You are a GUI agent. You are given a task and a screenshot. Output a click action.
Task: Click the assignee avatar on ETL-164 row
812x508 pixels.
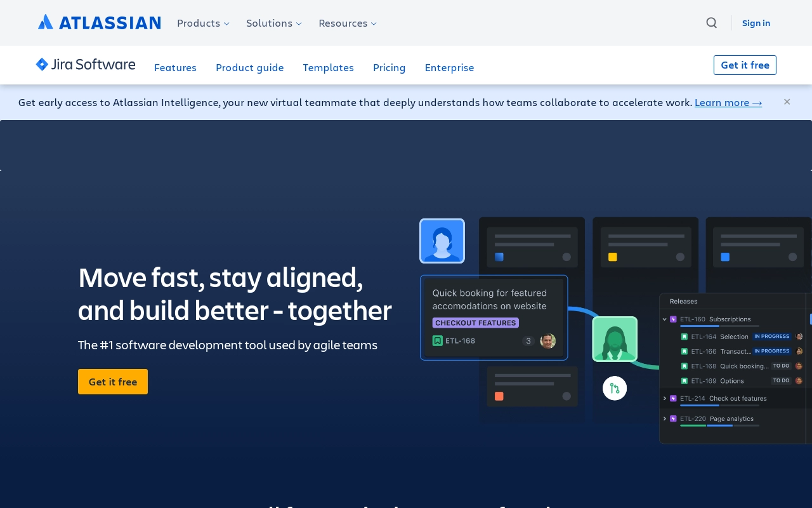[x=799, y=337]
